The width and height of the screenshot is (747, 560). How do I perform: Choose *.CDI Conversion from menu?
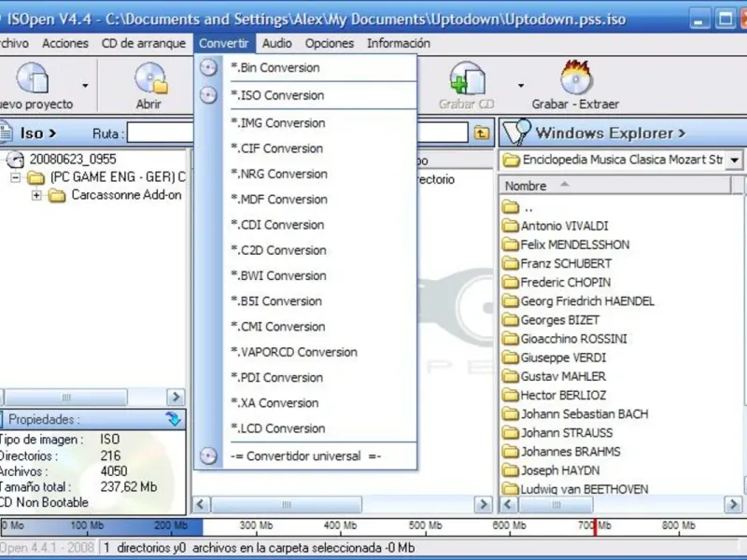point(320,225)
